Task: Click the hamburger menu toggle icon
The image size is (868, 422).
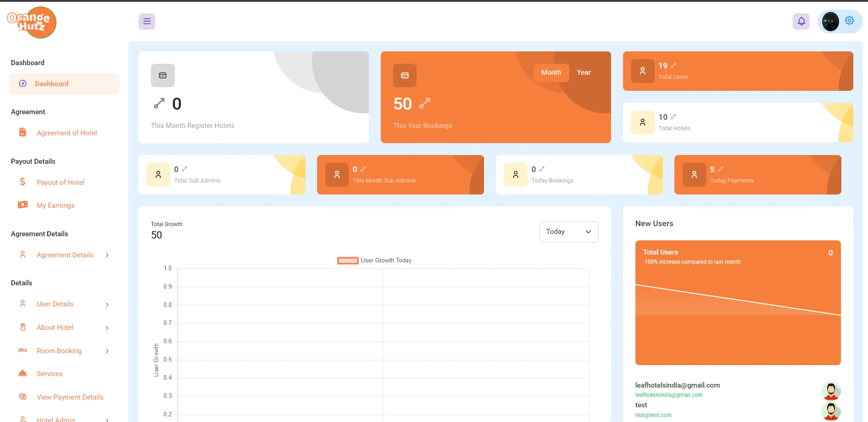Action: click(147, 22)
